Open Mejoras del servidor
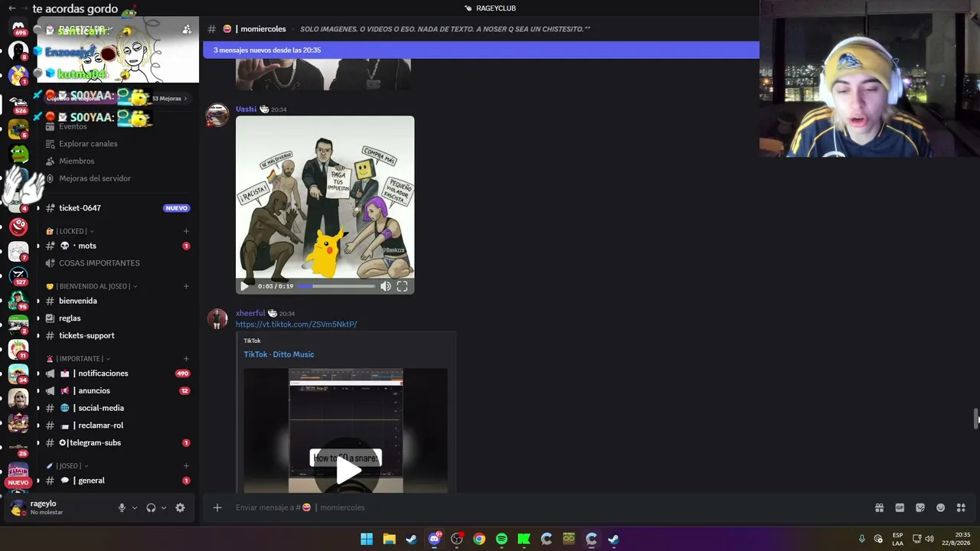Image resolution: width=980 pixels, height=551 pixels. (95, 178)
